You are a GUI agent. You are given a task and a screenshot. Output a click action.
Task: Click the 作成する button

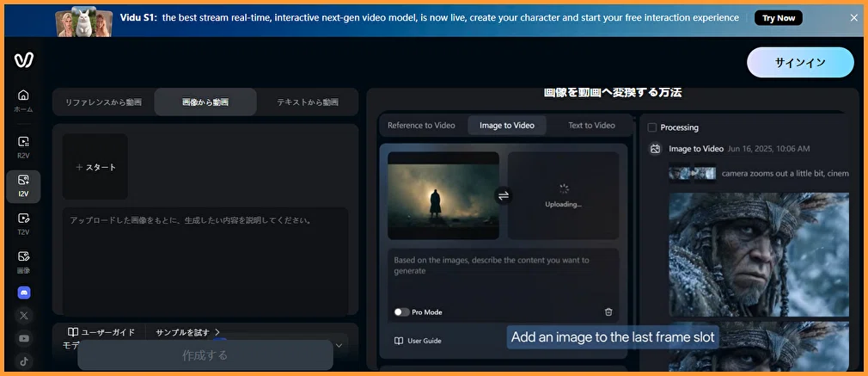coord(205,355)
